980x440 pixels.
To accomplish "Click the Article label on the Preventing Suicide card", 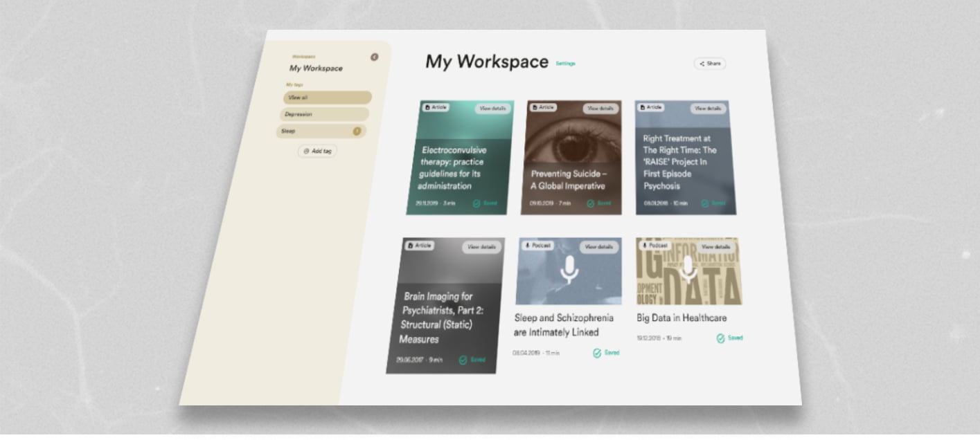I will [543, 107].
